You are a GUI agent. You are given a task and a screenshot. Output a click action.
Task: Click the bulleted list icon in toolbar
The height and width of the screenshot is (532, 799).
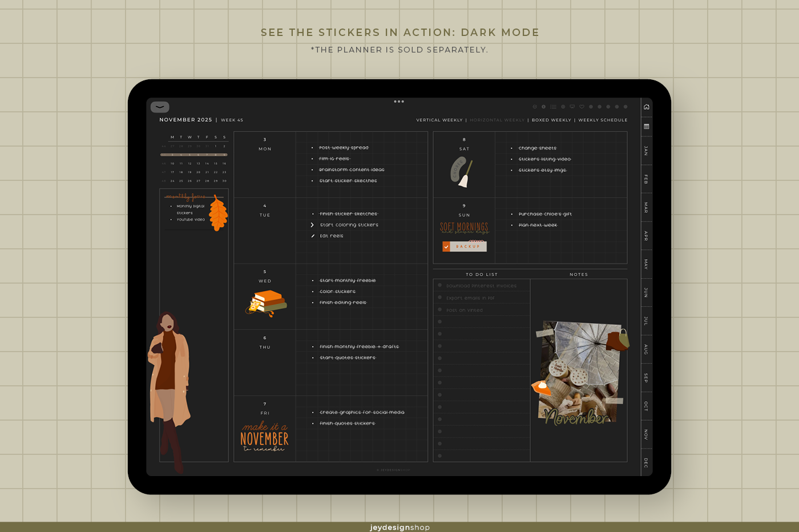(x=553, y=107)
